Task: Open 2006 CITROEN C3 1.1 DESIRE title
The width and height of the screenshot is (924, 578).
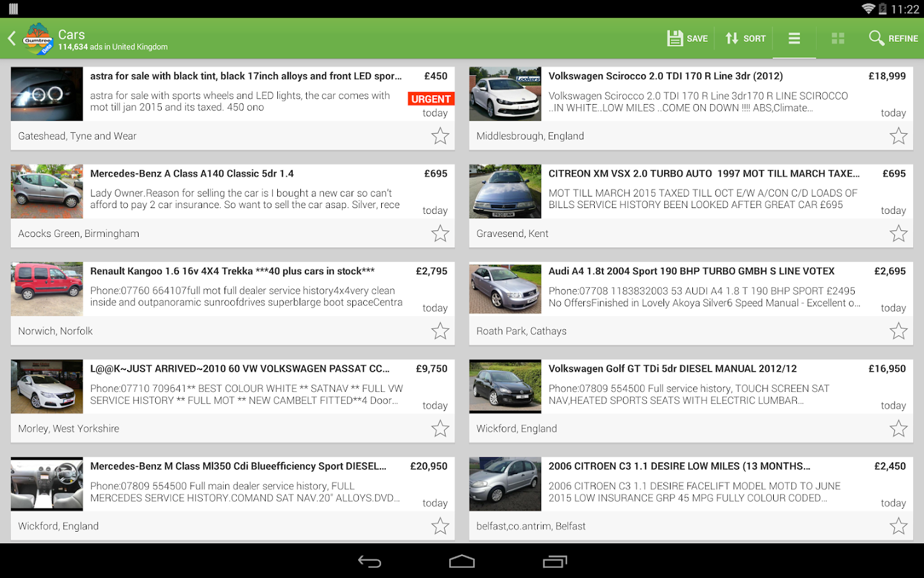Action: coord(680,466)
